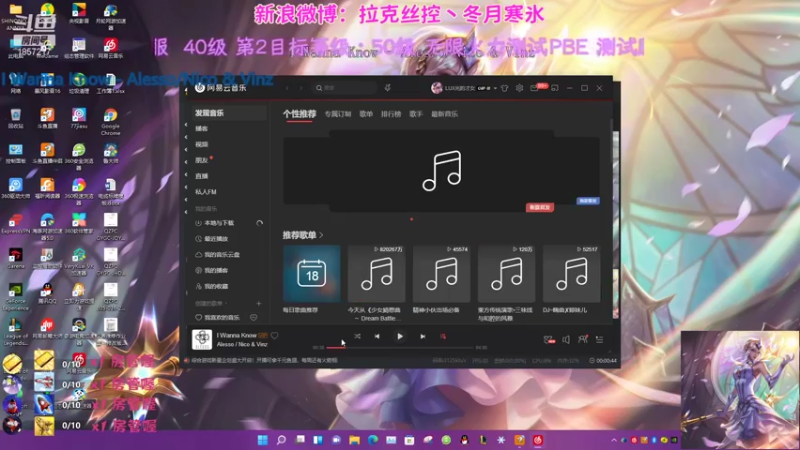Image resolution: width=800 pixels, height=450 pixels.
Task: Skip to the previous track
Action: (x=377, y=336)
